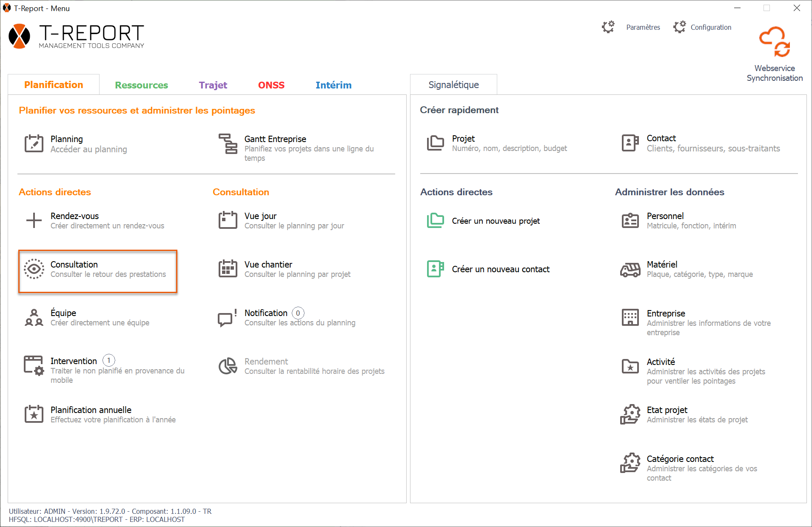Select the Trajet tab
This screenshot has height=527, width=812.
click(x=213, y=85)
